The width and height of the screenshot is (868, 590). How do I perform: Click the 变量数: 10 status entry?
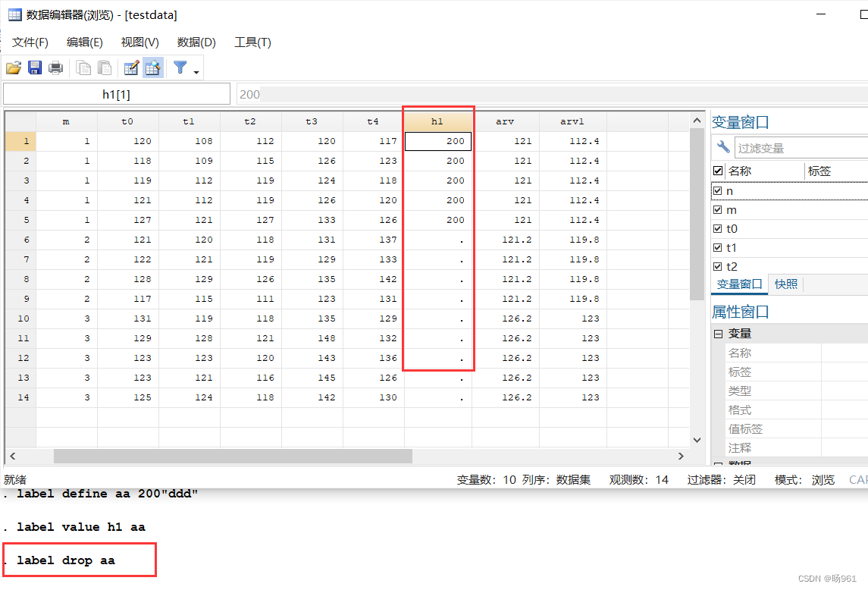coord(486,480)
